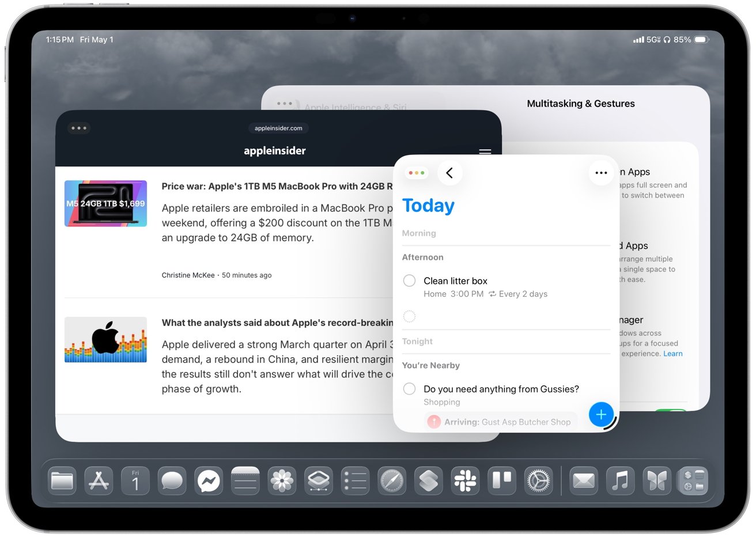756x538 pixels.
Task: Click the 50 minutes ago timestamp
Action: [247, 275]
